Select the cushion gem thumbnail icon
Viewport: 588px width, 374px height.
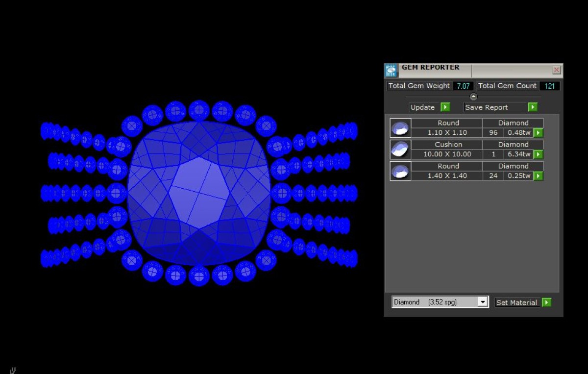400,150
